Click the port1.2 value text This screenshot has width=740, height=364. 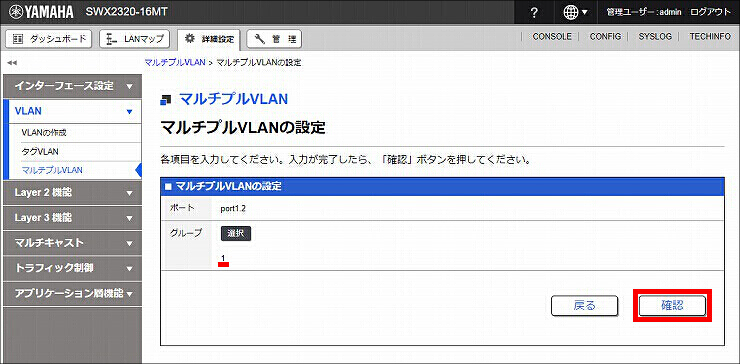tap(232, 209)
